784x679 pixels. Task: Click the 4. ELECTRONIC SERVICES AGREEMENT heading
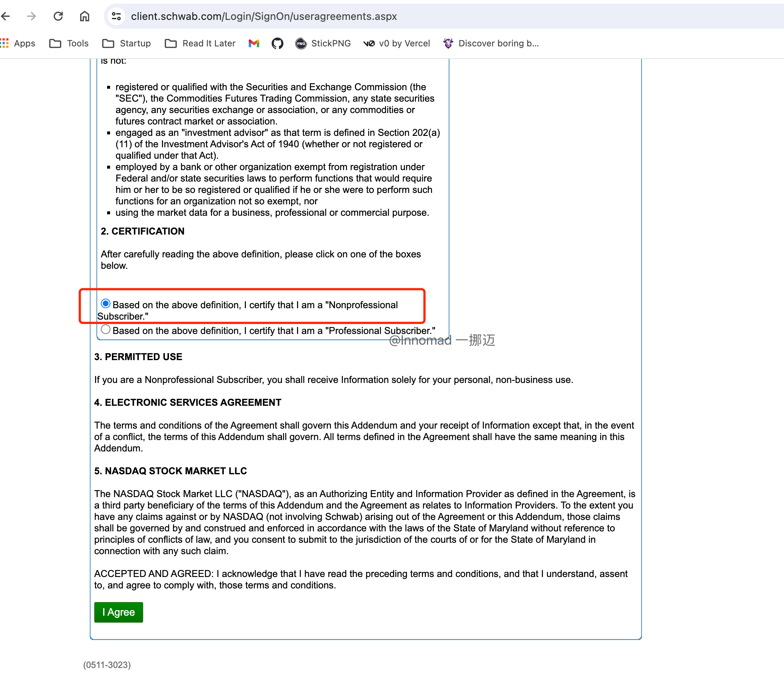[x=188, y=402]
